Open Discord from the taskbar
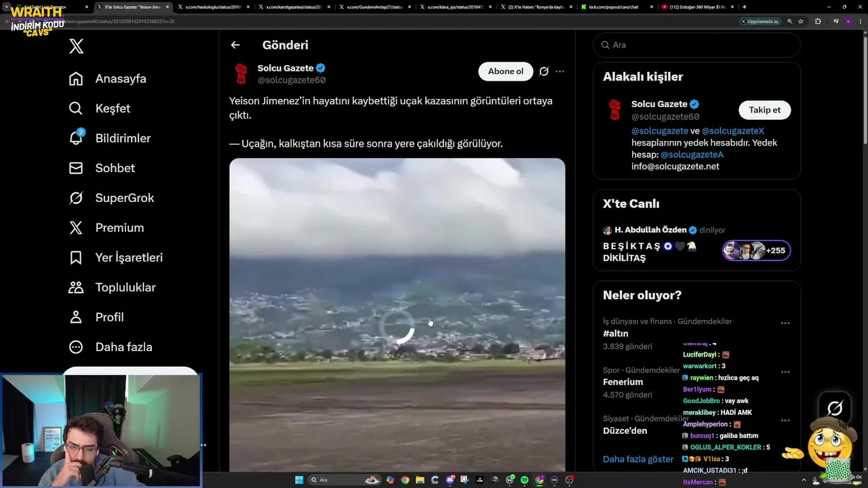Image resolution: width=868 pixels, height=488 pixels. (x=450, y=480)
